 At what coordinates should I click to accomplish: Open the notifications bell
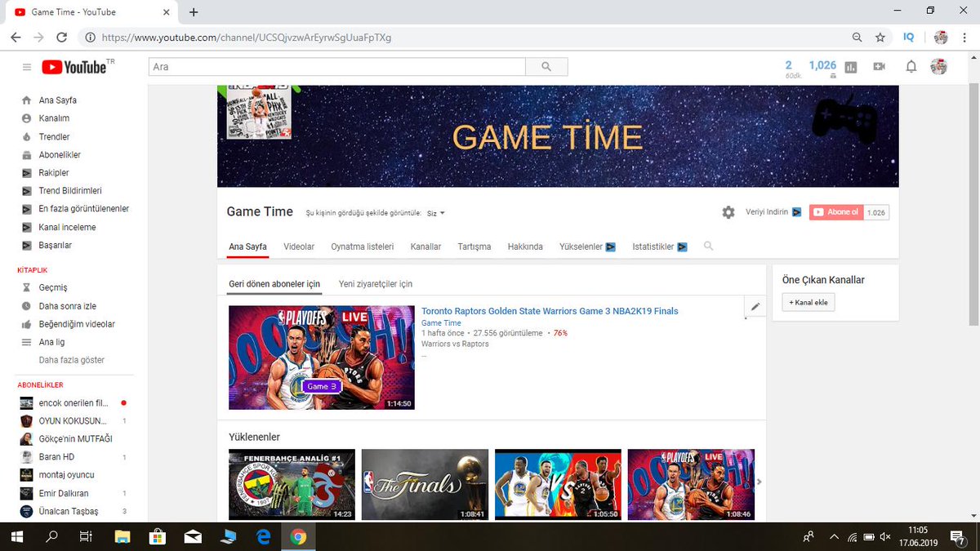point(911,67)
